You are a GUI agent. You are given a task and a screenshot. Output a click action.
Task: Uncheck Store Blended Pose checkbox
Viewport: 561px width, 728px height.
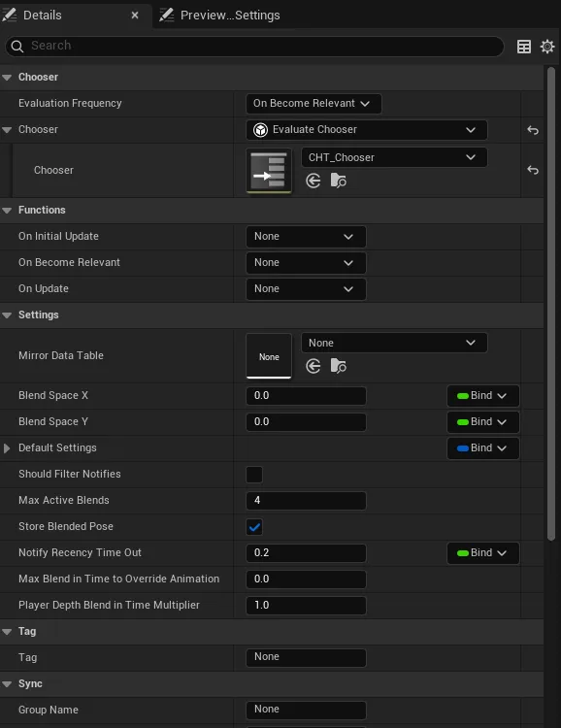point(254,527)
